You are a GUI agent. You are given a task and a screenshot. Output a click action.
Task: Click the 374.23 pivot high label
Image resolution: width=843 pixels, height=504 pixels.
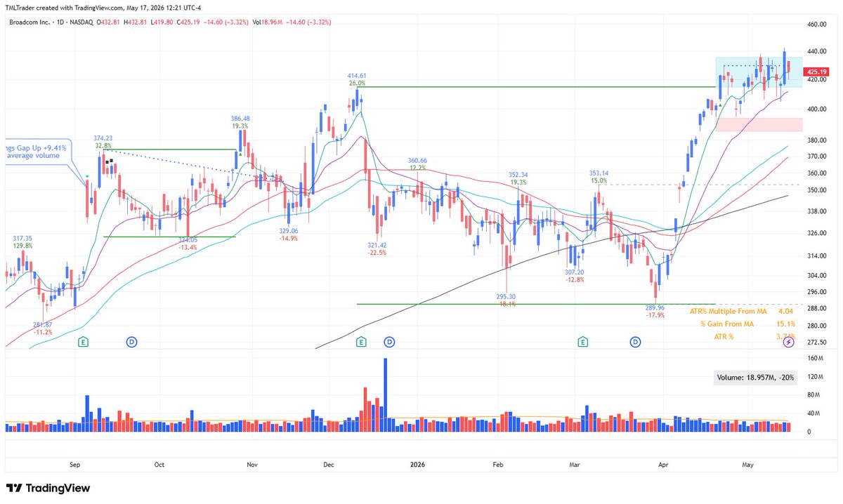click(x=104, y=138)
